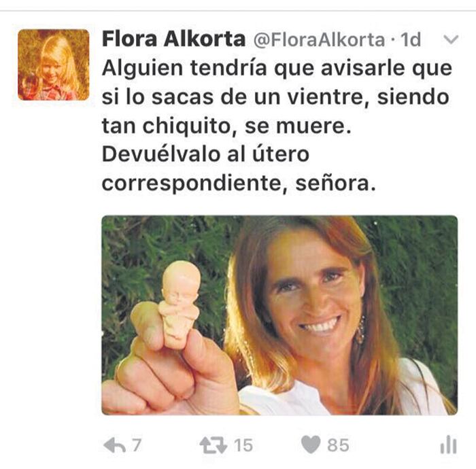Click the figurine held in the photo
Image resolution: width=476 pixels, height=469 pixels.
(179, 303)
